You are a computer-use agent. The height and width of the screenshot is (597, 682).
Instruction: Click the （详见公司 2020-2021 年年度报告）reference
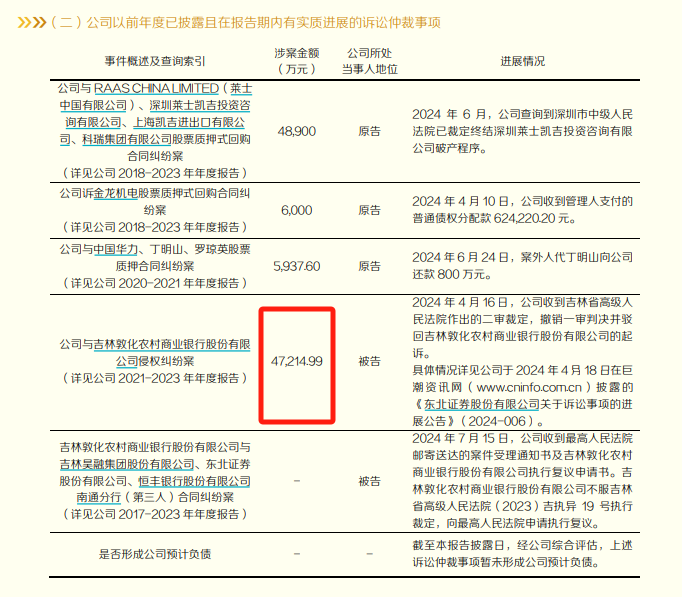pos(154,283)
